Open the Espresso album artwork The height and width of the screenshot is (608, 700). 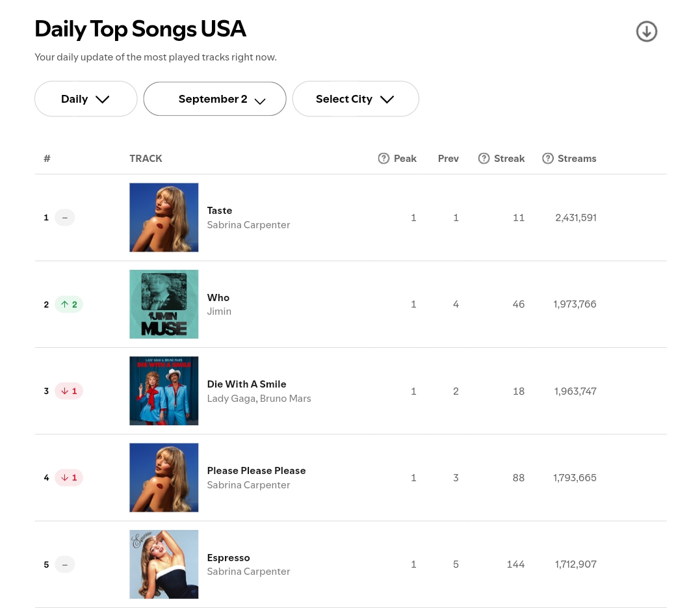click(x=164, y=564)
